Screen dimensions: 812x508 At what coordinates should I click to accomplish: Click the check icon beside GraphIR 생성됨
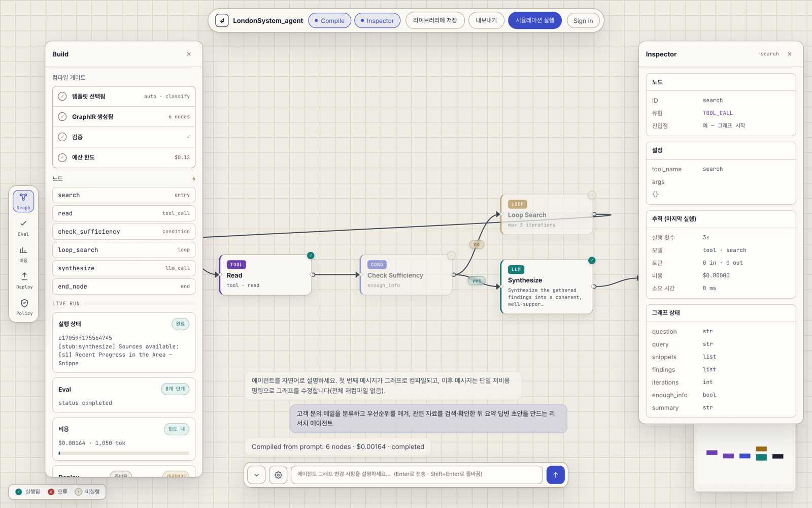[62, 116]
